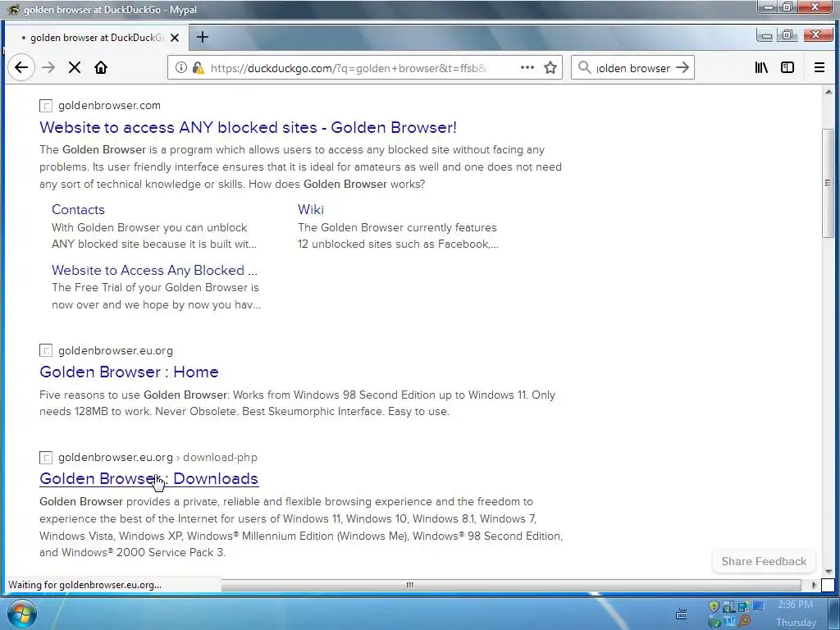Open 'Golden Browser : Downloads' result
This screenshot has width=840, height=630.
point(149,478)
